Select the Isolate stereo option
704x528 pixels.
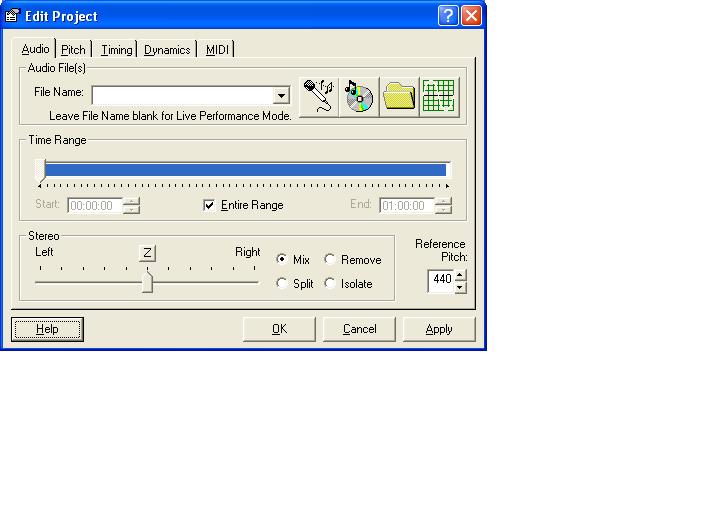330,283
